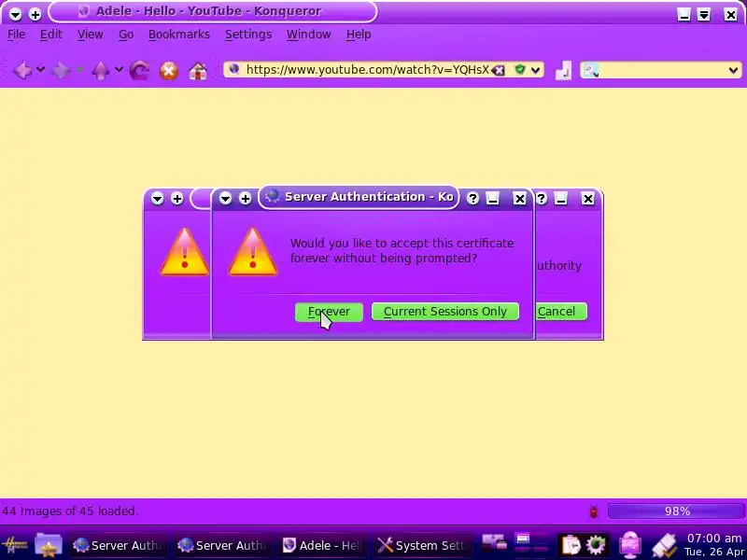The image size is (747, 560).
Task: Open the Go menu
Action: pyautogui.click(x=126, y=35)
